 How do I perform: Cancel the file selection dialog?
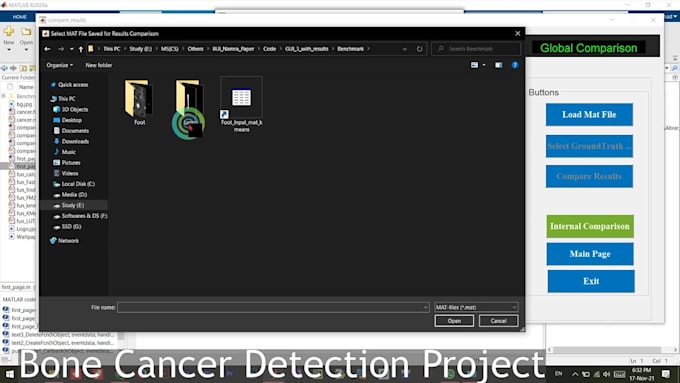pyautogui.click(x=498, y=321)
